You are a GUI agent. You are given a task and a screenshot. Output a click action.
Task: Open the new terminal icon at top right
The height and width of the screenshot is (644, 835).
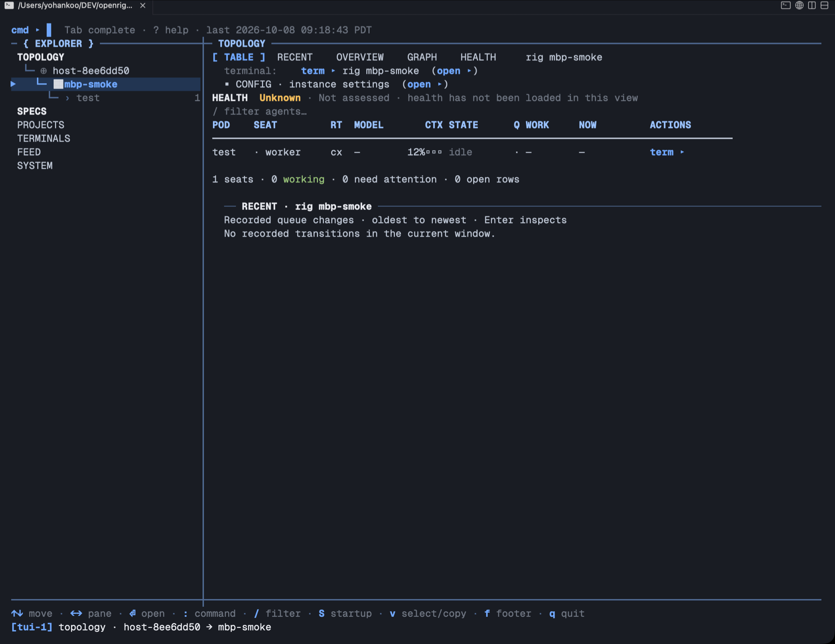pyautogui.click(x=785, y=6)
